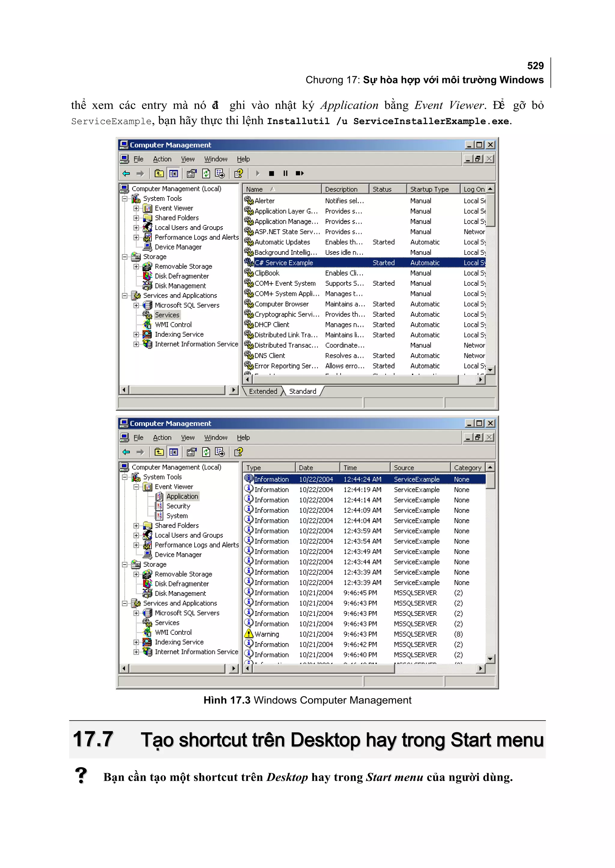Screen dimensions: 615x868
Task: Click the Security log icon in tree
Action: pos(159,506)
